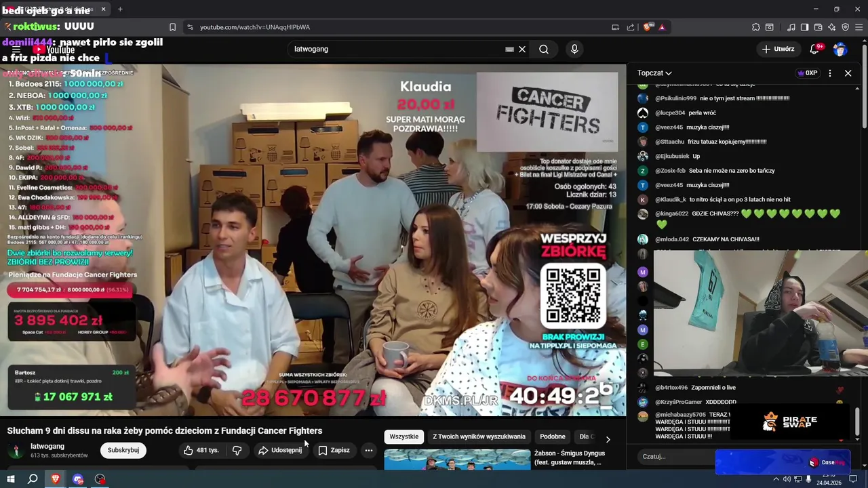Toggle the browser sidebar panel
This screenshot has width=868, height=488.
pyautogui.click(x=804, y=27)
